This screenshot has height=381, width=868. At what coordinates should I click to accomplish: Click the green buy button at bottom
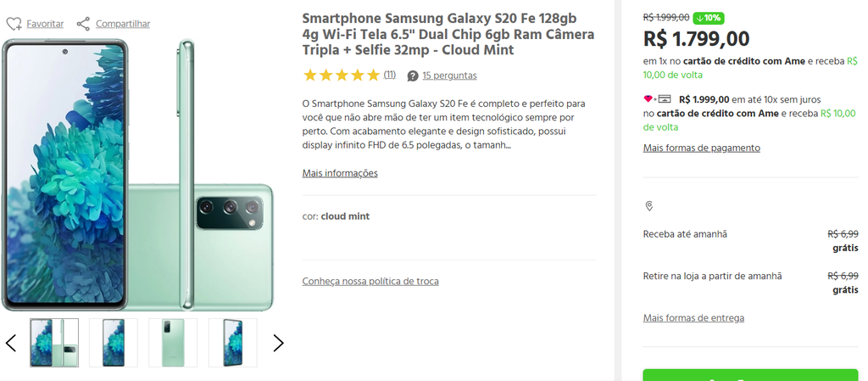pos(751,375)
